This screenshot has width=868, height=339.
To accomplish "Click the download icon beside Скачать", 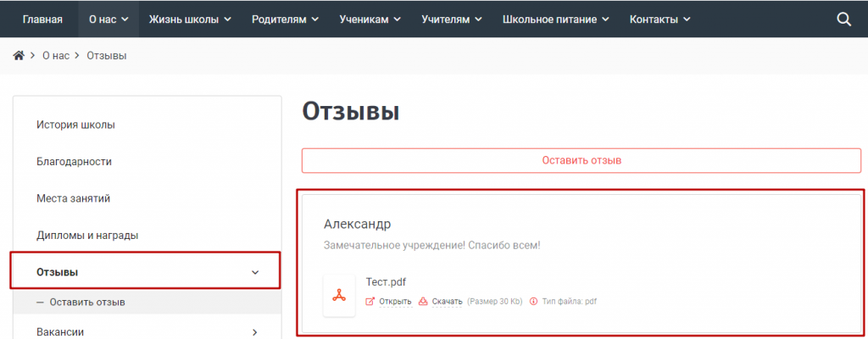I will tap(423, 302).
